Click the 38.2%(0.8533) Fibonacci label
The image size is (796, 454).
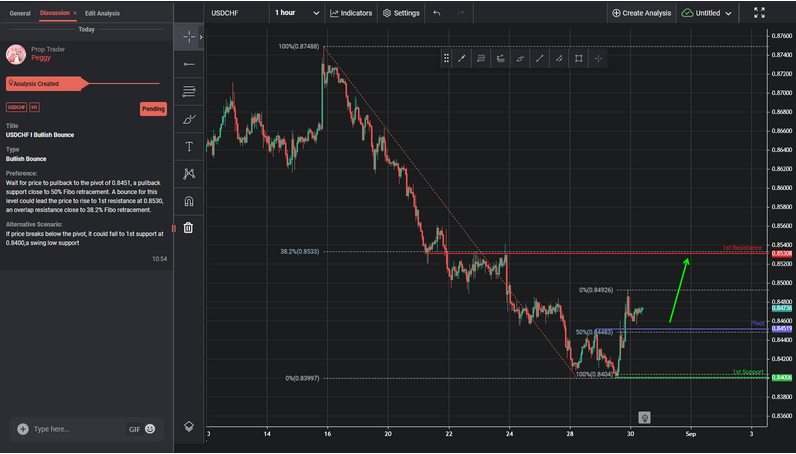click(x=300, y=251)
